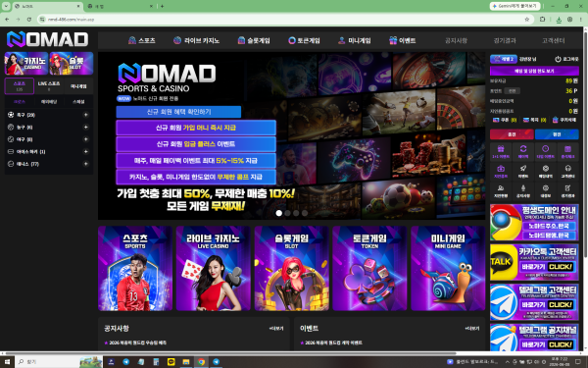Click 더보기 next to 공지사항 section
This screenshot has height=368, width=588.
pyautogui.click(x=276, y=329)
